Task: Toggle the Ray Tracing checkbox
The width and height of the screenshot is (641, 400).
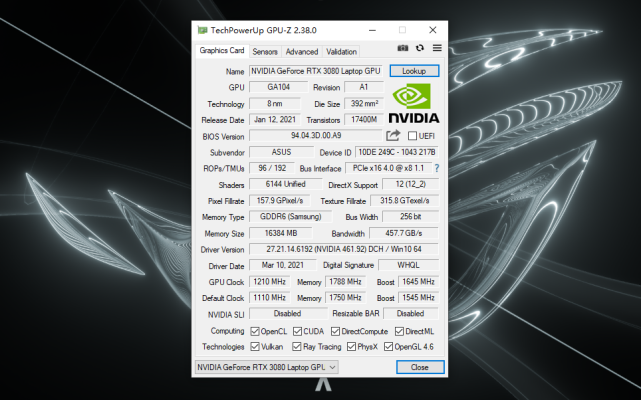Action: [297, 346]
